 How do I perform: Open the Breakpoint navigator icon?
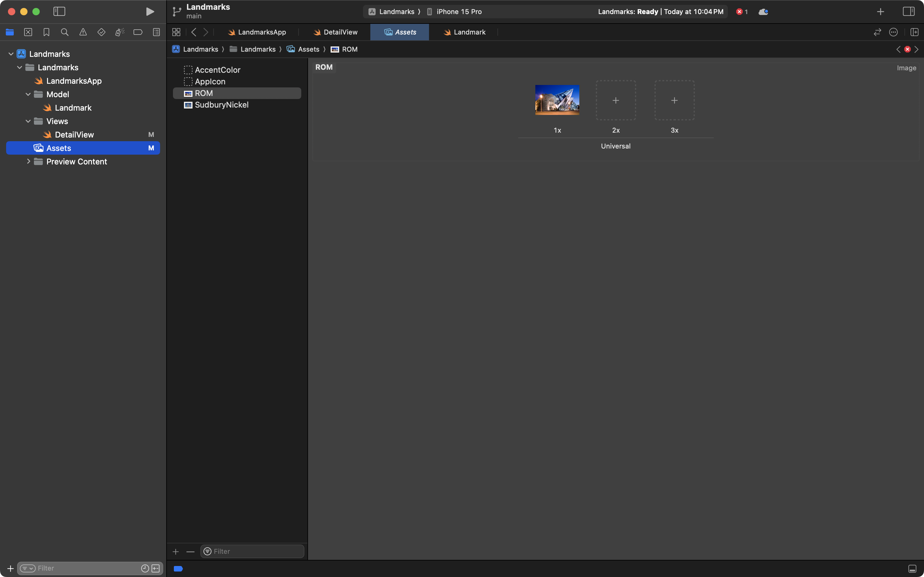[138, 32]
